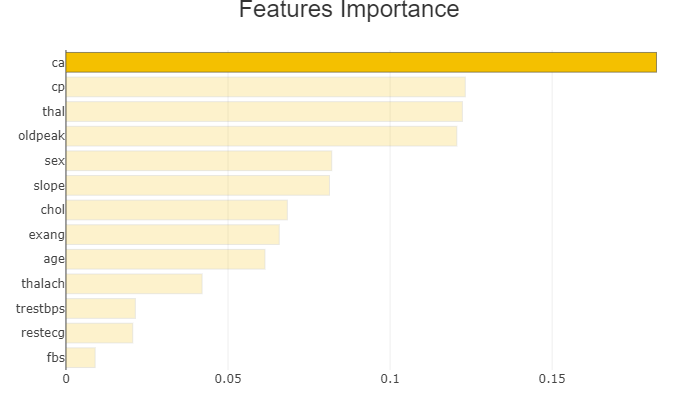Click the 0.05 x-axis tick label
The width and height of the screenshot is (698, 400).
[228, 380]
